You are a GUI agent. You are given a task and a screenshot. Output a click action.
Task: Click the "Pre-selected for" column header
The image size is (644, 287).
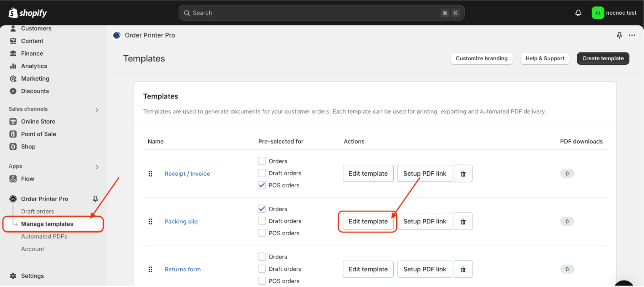(281, 142)
